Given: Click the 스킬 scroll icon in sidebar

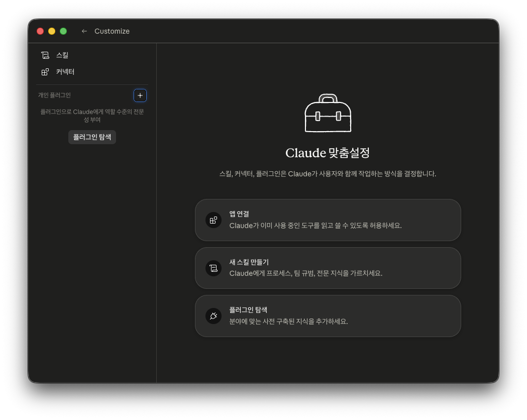Looking at the screenshot, I should click(x=45, y=55).
